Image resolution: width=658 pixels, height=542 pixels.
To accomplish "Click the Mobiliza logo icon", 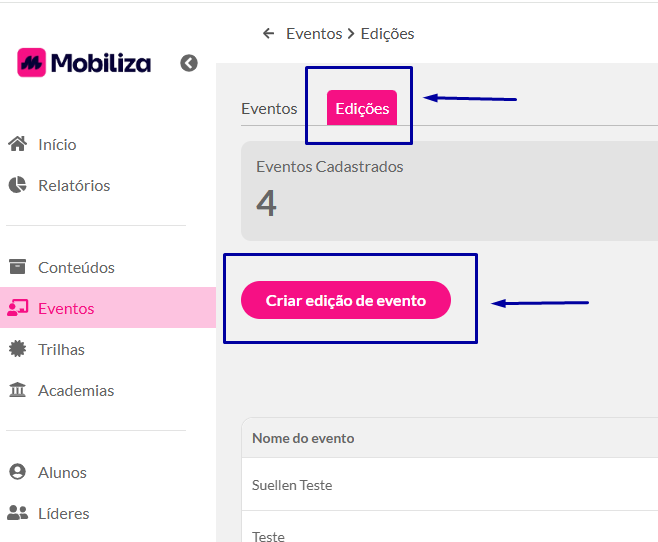I will click(31, 63).
